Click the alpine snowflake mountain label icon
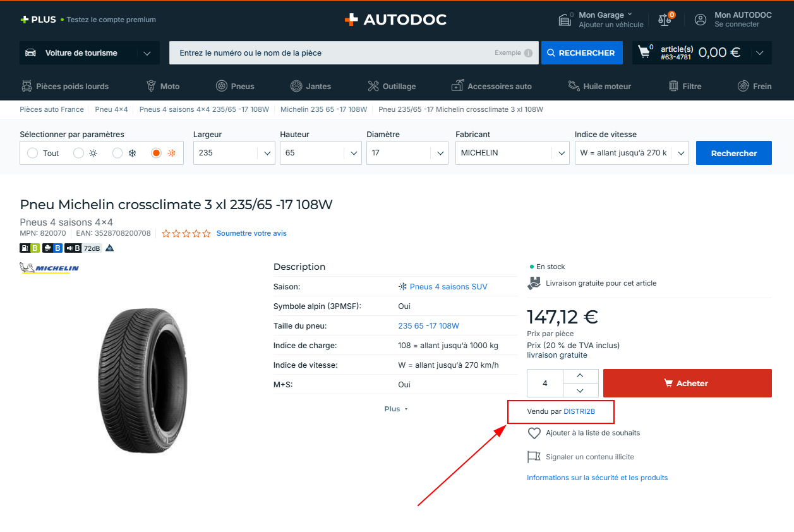794x532 pixels. click(x=109, y=248)
